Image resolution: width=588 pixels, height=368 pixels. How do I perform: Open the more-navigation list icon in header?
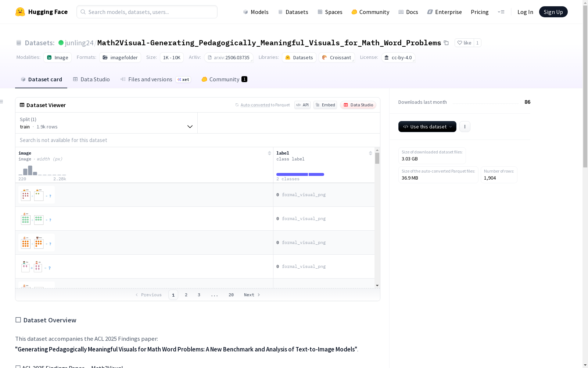pos(501,12)
